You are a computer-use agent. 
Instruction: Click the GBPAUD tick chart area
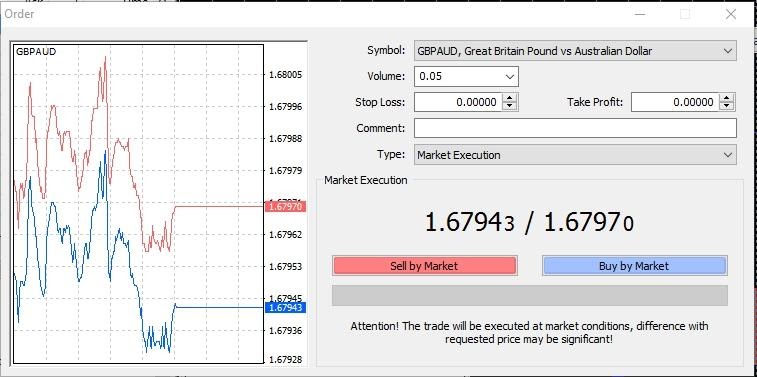tap(139, 204)
